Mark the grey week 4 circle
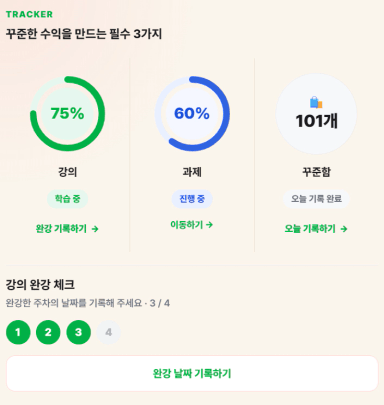Viewport: 384px width, 405px height. click(108, 332)
